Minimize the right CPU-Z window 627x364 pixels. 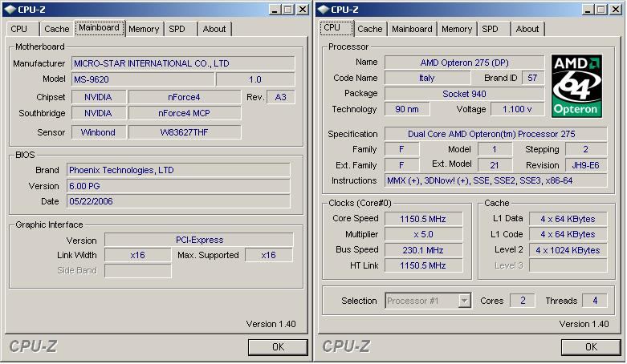588,9
